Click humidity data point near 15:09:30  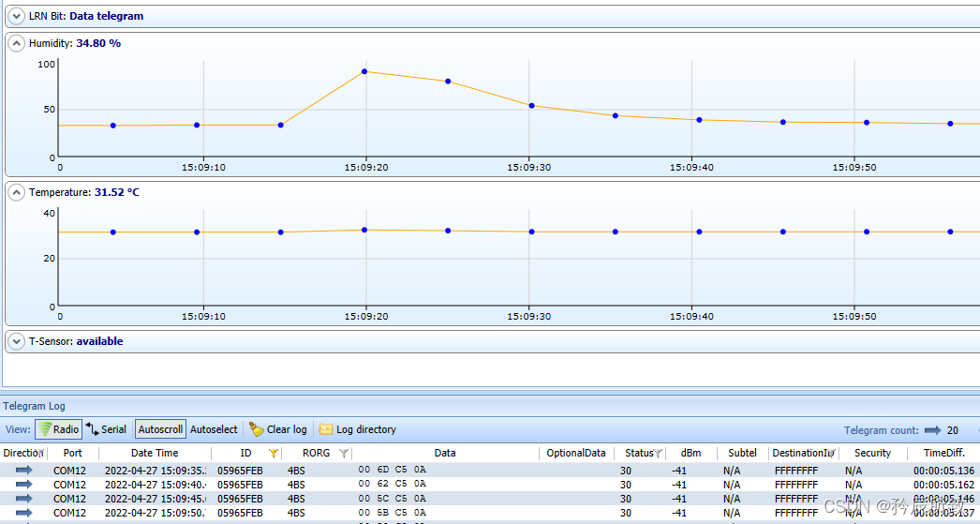click(x=532, y=106)
